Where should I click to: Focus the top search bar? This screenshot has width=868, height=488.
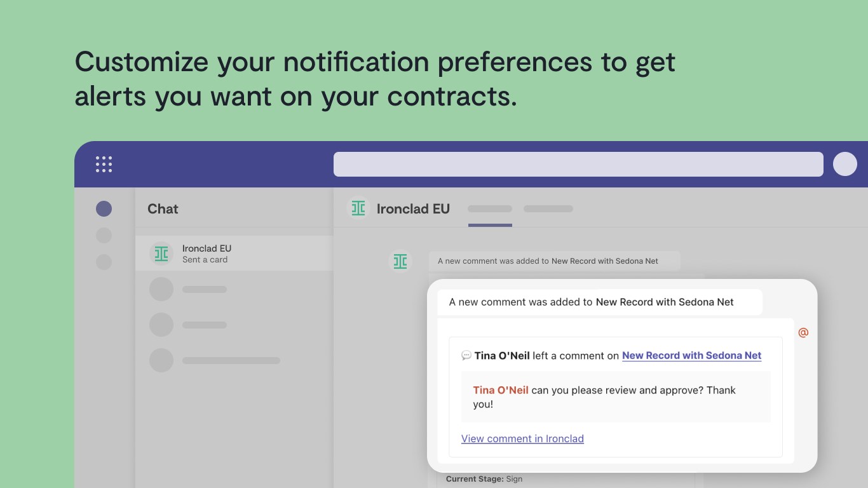[x=578, y=164]
